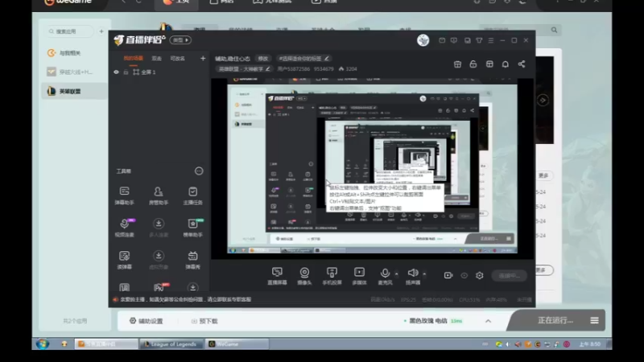The image size is (644, 362).
Task: Add a 摄像头 camera source
Action: coord(304,276)
